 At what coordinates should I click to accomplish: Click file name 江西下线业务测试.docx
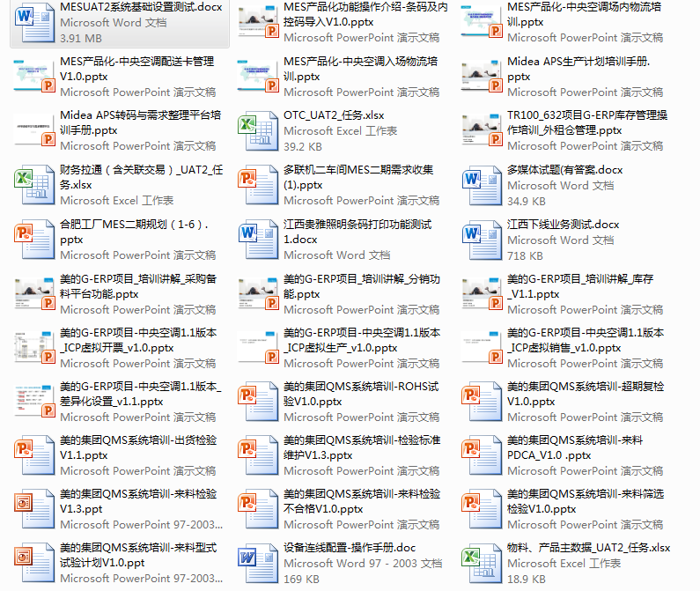click(x=563, y=225)
